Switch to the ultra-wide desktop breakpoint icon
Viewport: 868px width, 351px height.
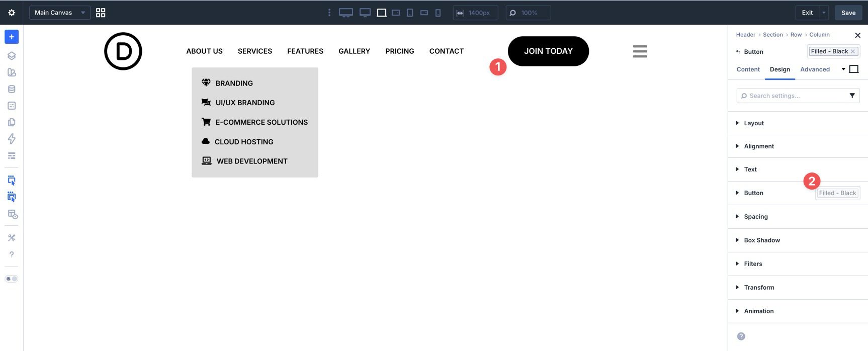point(346,13)
